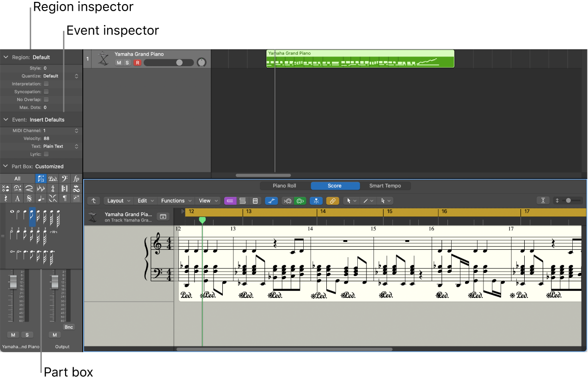
Task: Click the display level up arrow button
Action: tap(94, 201)
